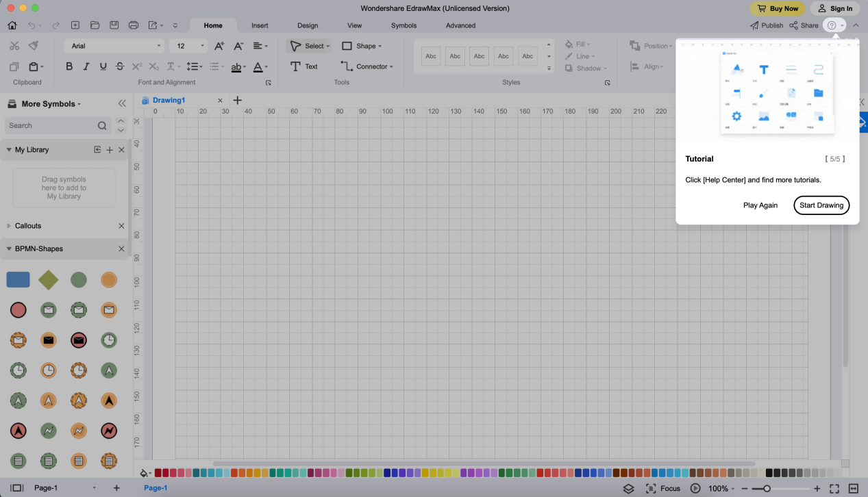The image size is (868, 497).
Task: Expand the Callouts section
Action: [9, 226]
